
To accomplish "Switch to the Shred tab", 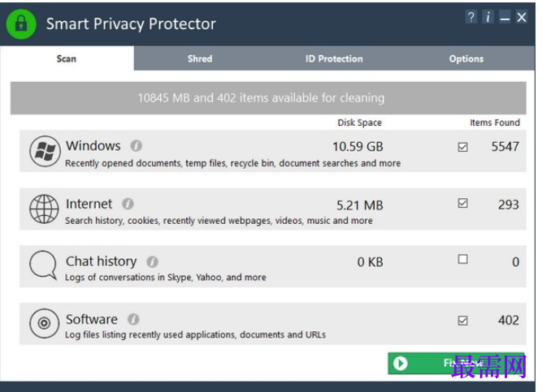I will [200, 58].
